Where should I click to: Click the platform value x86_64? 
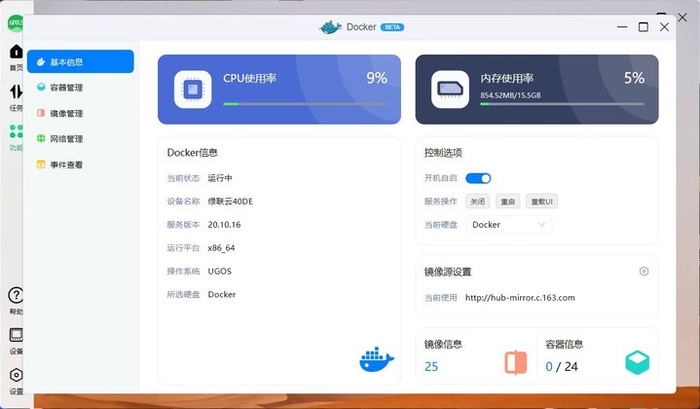[x=221, y=248]
